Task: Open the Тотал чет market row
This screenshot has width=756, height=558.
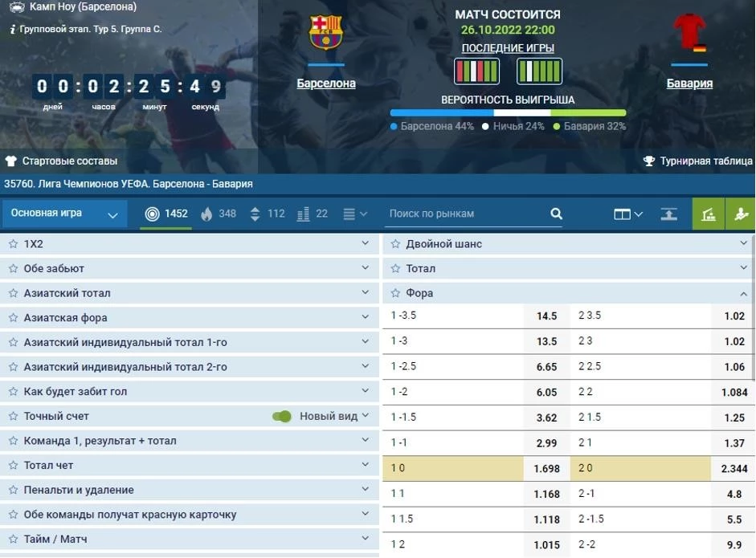Action: tap(190, 465)
